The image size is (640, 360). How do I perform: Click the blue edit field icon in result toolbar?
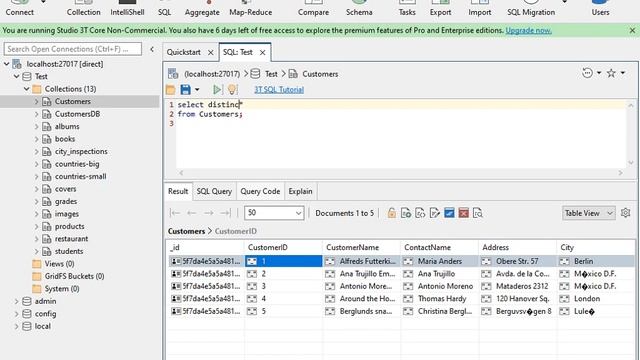coord(449,213)
